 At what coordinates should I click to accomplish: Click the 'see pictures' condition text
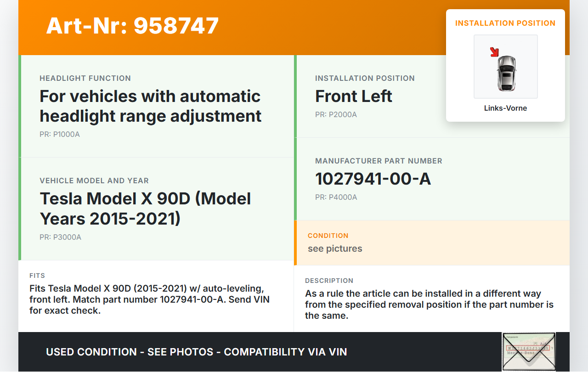coord(335,248)
